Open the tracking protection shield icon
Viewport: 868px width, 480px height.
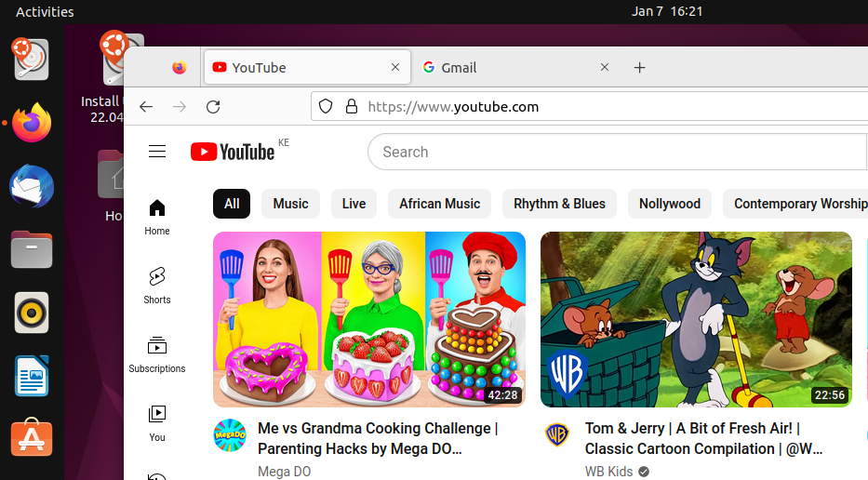tap(326, 107)
